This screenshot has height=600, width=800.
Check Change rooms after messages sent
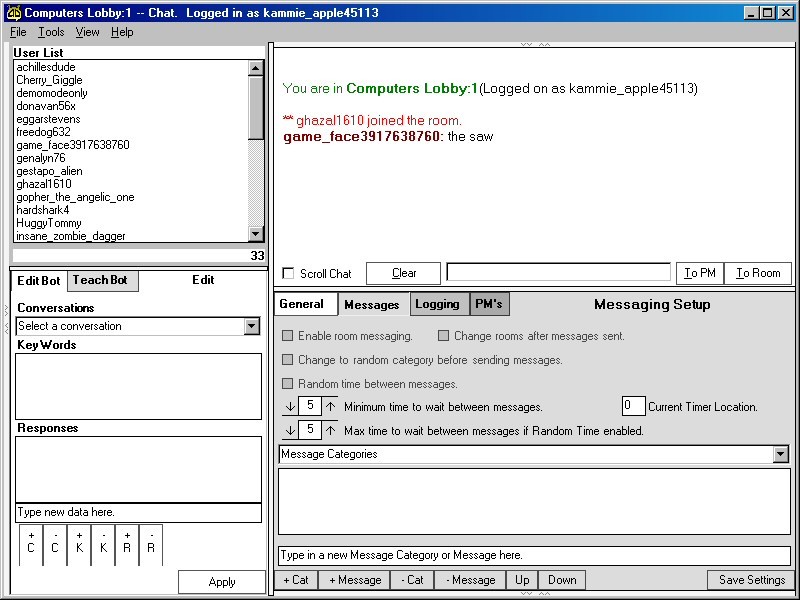443,336
